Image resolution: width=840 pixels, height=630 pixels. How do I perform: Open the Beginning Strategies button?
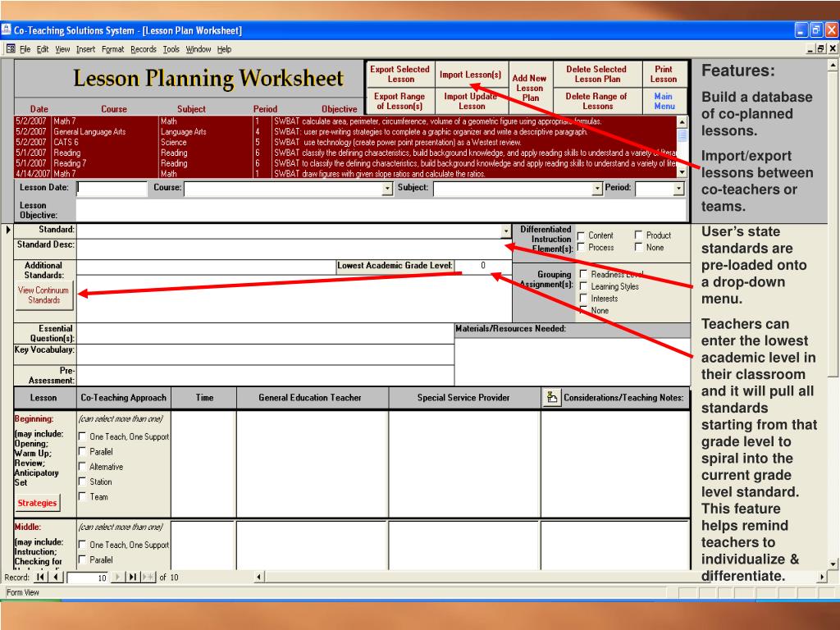[37, 503]
